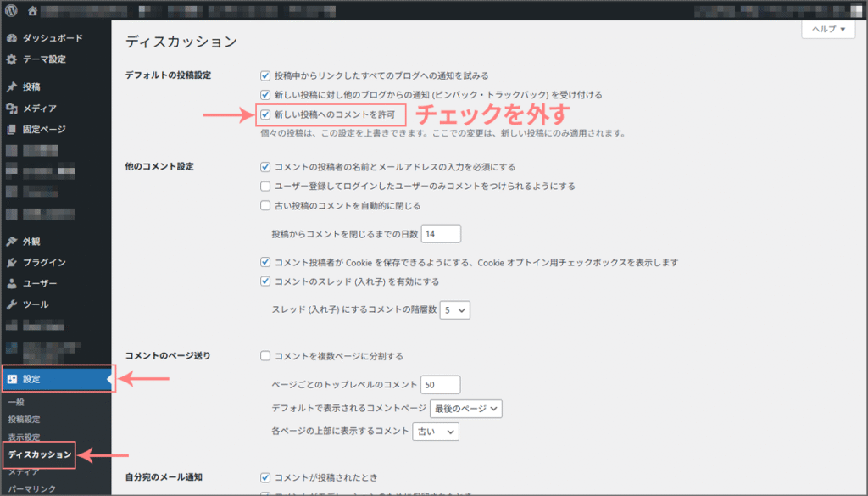Toggle Cookie を保存できるようにする checkbox
This screenshot has width=868, height=496.
(x=265, y=262)
